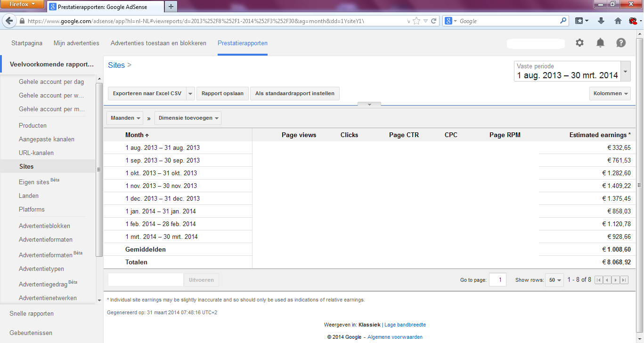Select the Prestatierapporten: Google AdSense browser tab
Image resolution: width=644 pixels, height=343 pixels.
tap(105, 7)
